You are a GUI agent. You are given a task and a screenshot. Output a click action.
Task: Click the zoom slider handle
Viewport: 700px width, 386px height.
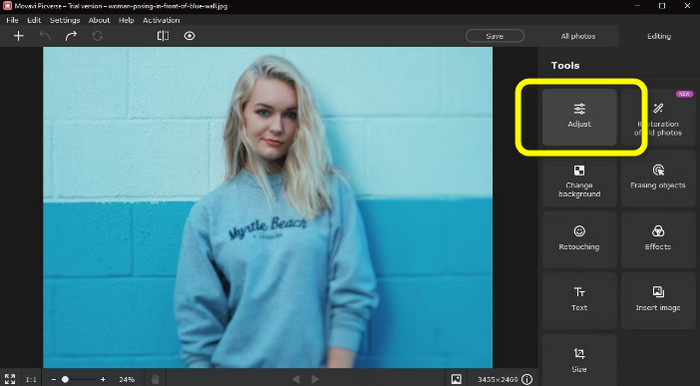(x=65, y=379)
